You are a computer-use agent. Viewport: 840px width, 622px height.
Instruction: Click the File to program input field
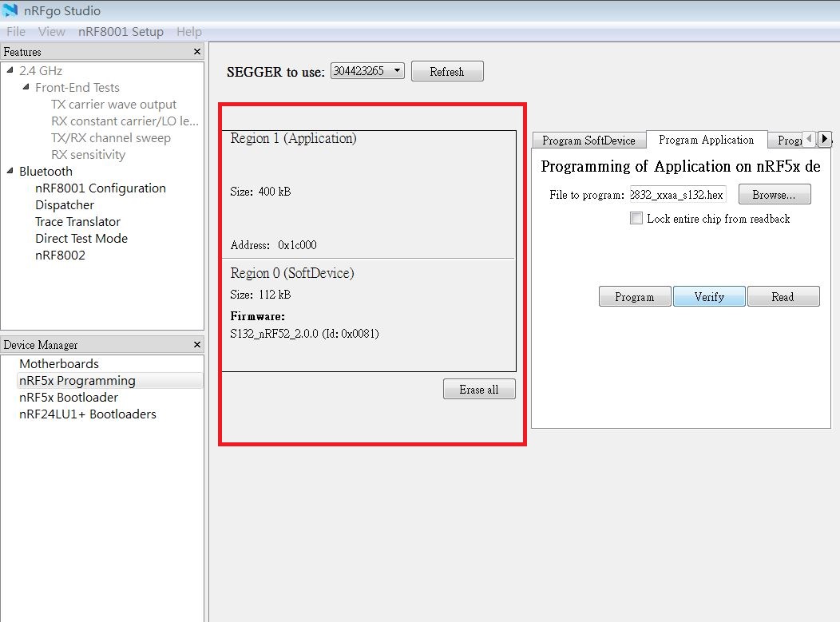(x=678, y=194)
